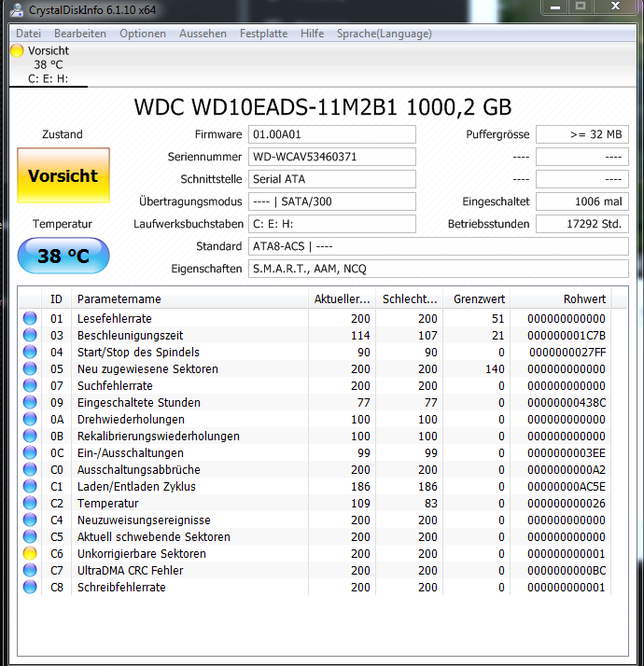The height and width of the screenshot is (666, 644).
Task: Click the Laufwerksbuchstaben field C: E: H:
Action: (332, 224)
